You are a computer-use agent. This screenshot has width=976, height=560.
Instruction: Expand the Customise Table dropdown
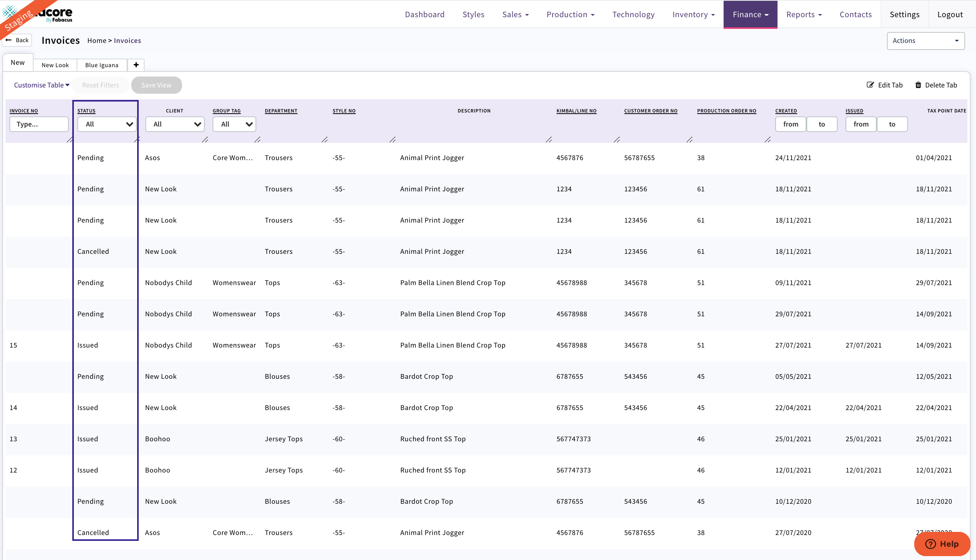41,85
